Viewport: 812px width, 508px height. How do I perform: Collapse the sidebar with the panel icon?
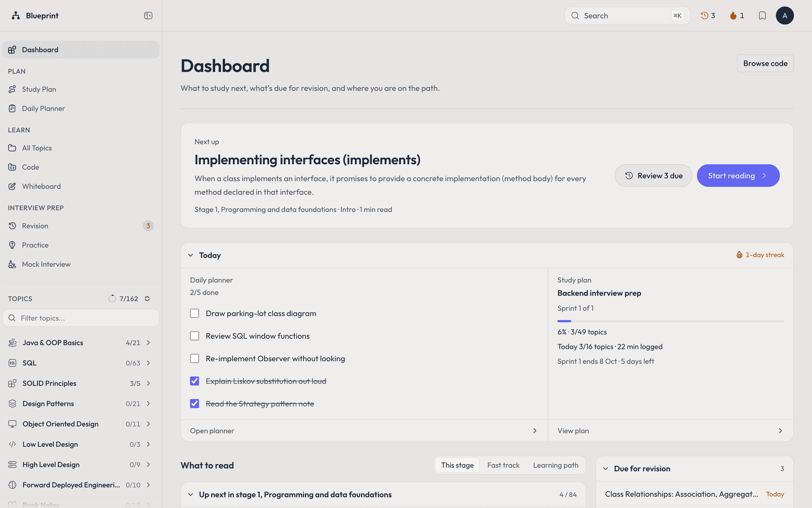(x=148, y=16)
